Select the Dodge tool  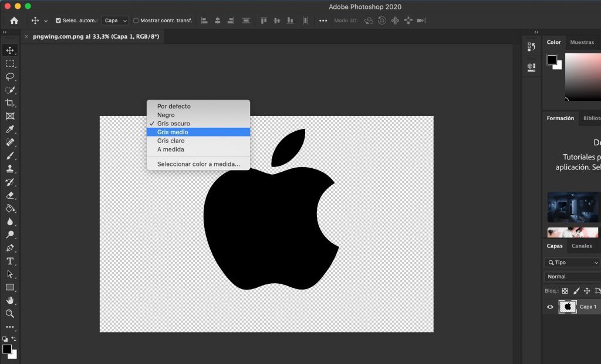(x=10, y=234)
